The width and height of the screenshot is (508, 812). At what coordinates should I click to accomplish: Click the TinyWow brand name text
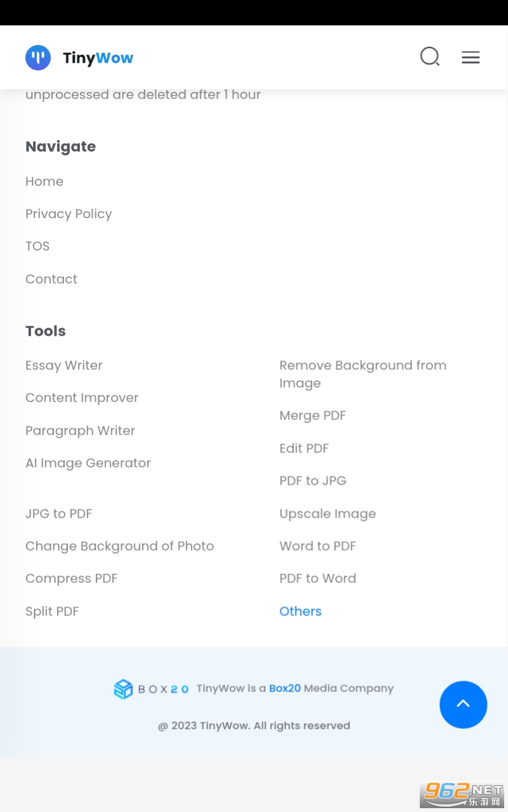click(x=98, y=58)
